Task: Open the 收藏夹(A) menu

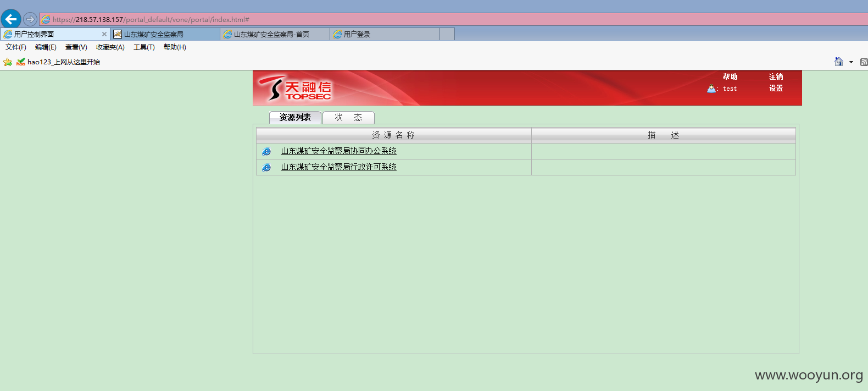Action: point(110,47)
